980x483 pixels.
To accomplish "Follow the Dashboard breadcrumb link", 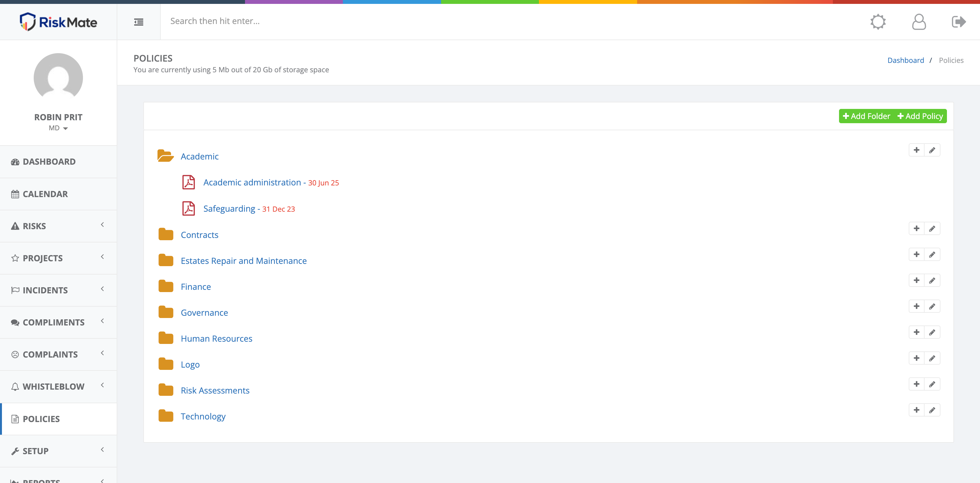I will pos(905,60).
